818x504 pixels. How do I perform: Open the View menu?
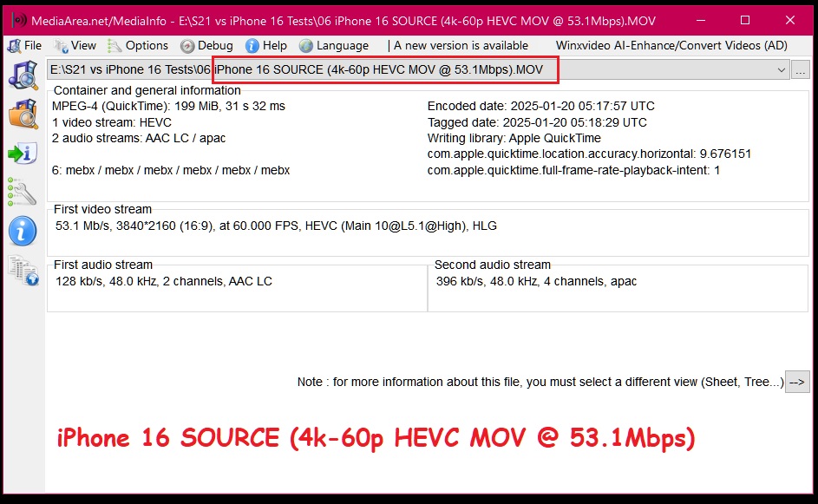tap(75, 45)
